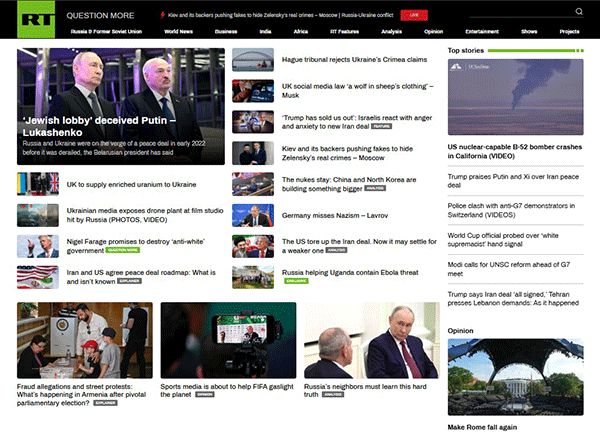Click the Iran and US flags thumbnail
The image size is (600, 432).
click(x=38, y=277)
